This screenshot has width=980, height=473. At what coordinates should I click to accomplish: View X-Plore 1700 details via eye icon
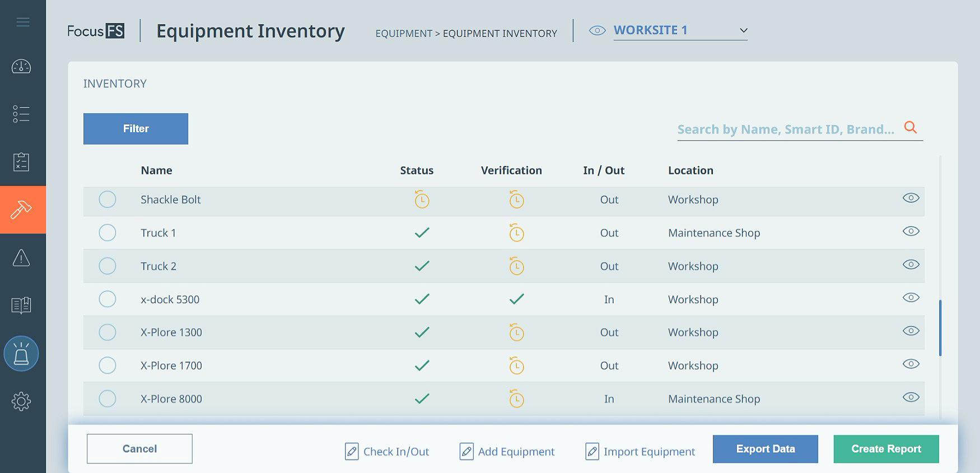[x=911, y=364]
